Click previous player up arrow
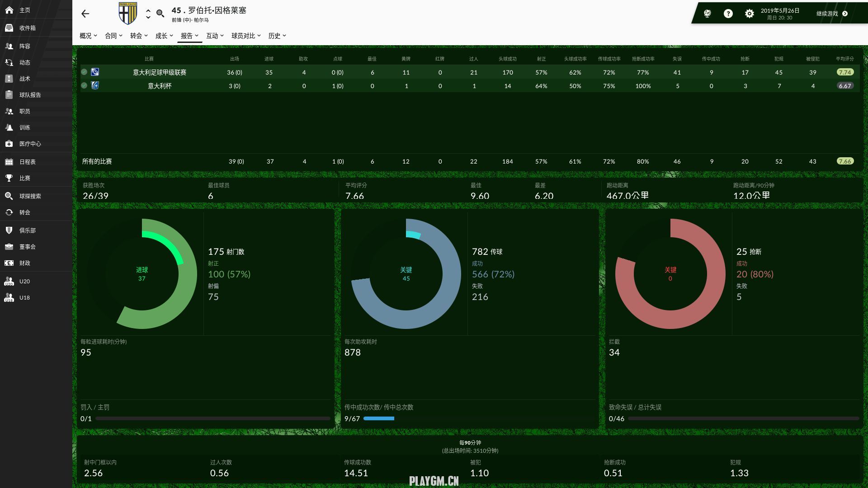 148,10
